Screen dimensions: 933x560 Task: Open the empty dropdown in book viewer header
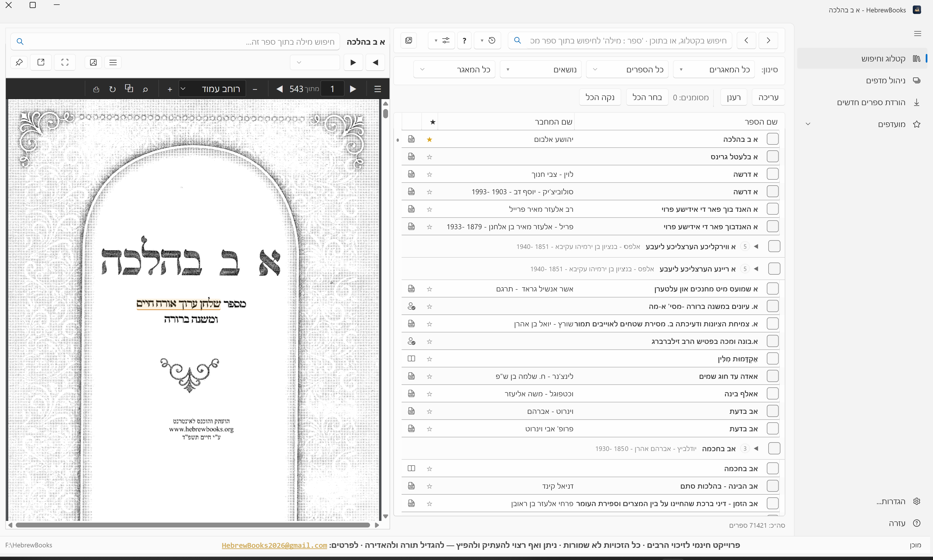tap(315, 62)
